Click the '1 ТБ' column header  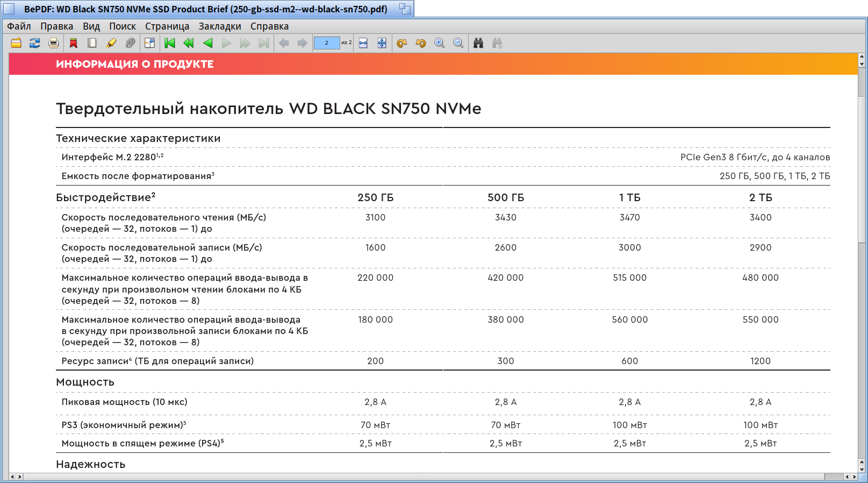coord(630,197)
